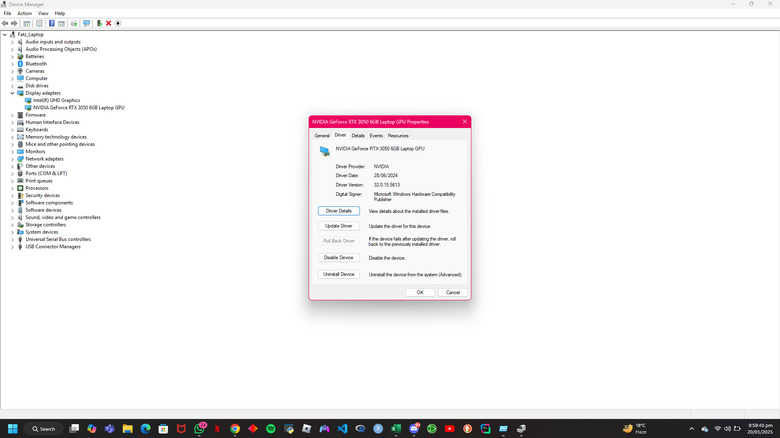Select the Keyboards category

click(37, 129)
